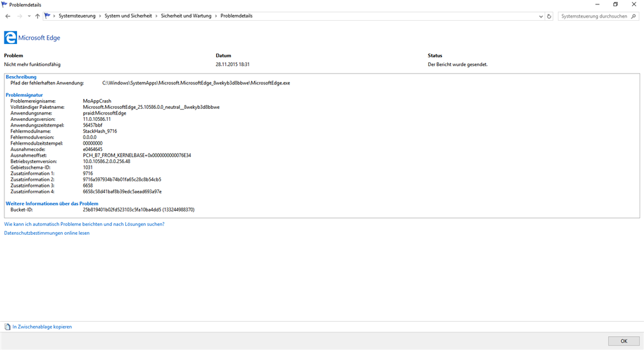Click the date 28.11.2015 18:31

233,65
